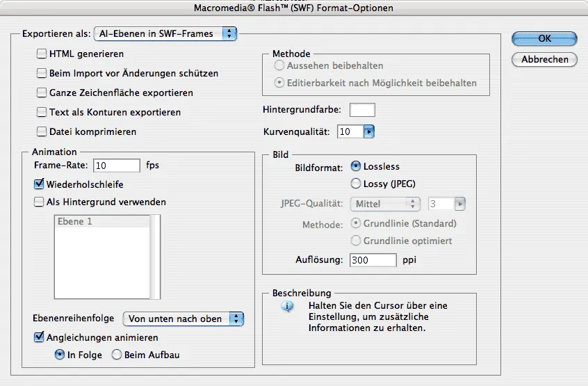
Task: Select 'Grundlinie optimiert' method
Action: (x=355, y=241)
